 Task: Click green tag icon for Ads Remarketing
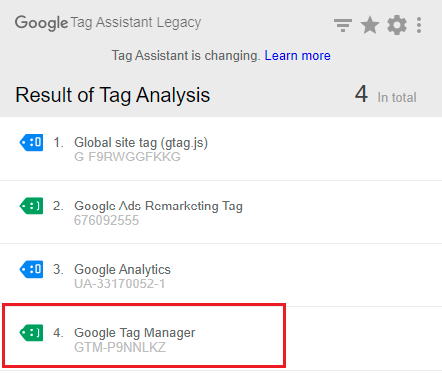[31, 206]
